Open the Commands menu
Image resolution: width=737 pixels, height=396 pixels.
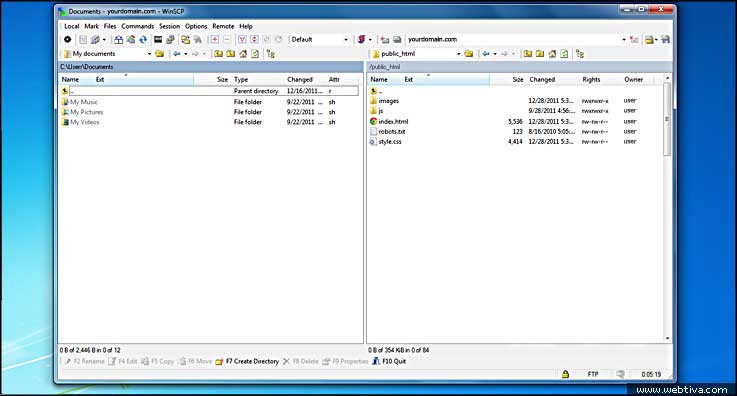138,26
